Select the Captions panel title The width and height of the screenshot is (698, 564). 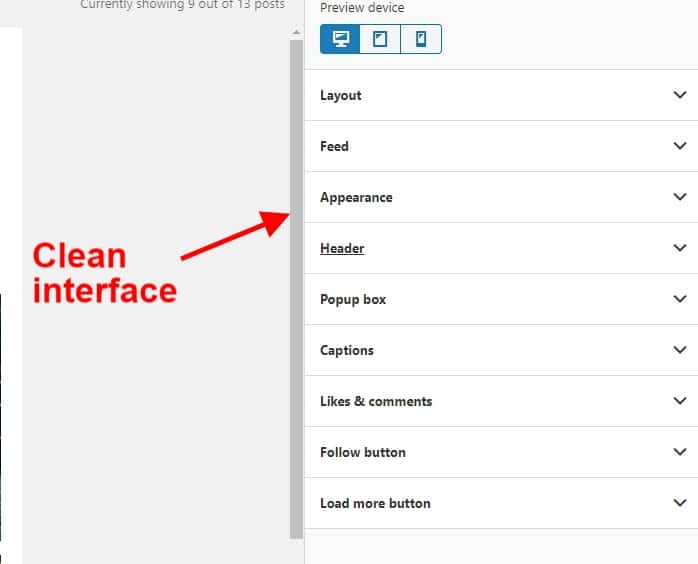pyautogui.click(x=347, y=350)
